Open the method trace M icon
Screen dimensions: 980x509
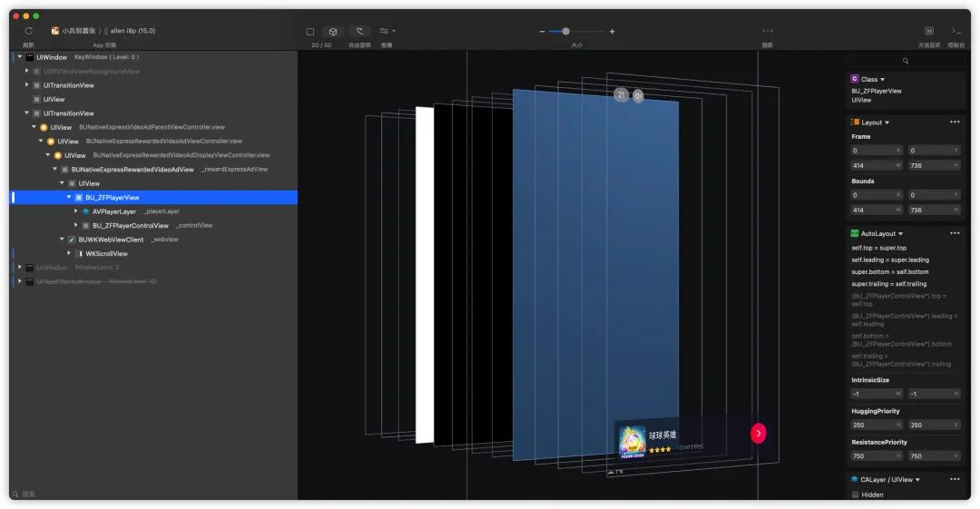point(929,31)
